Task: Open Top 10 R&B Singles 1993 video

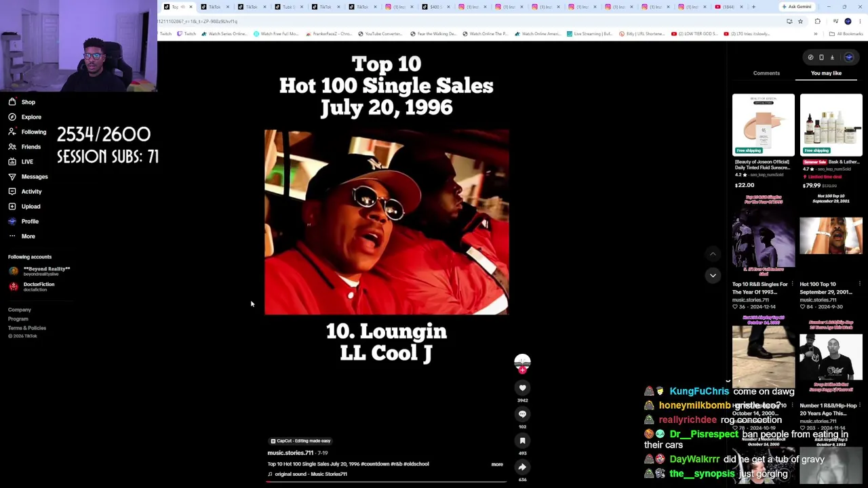Action: pyautogui.click(x=763, y=237)
